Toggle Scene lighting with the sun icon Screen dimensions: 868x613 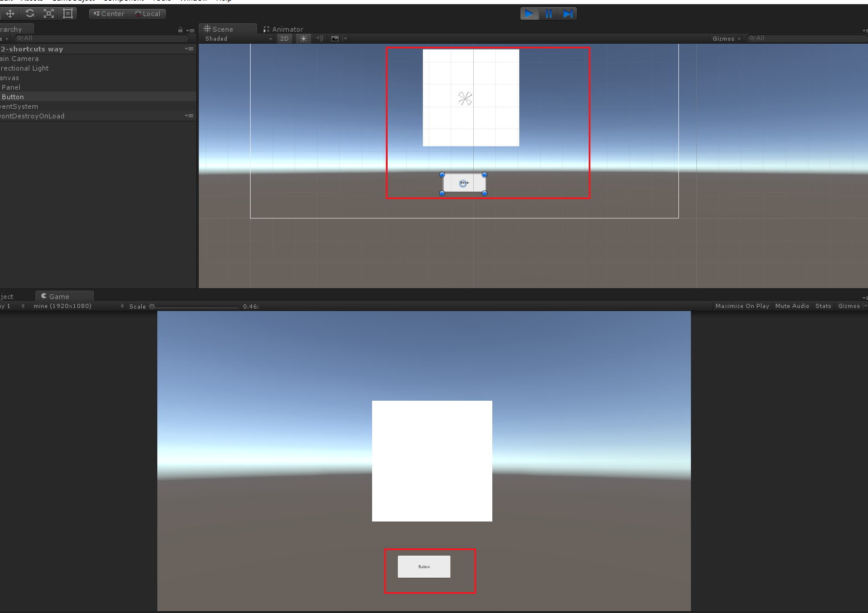pyautogui.click(x=303, y=38)
